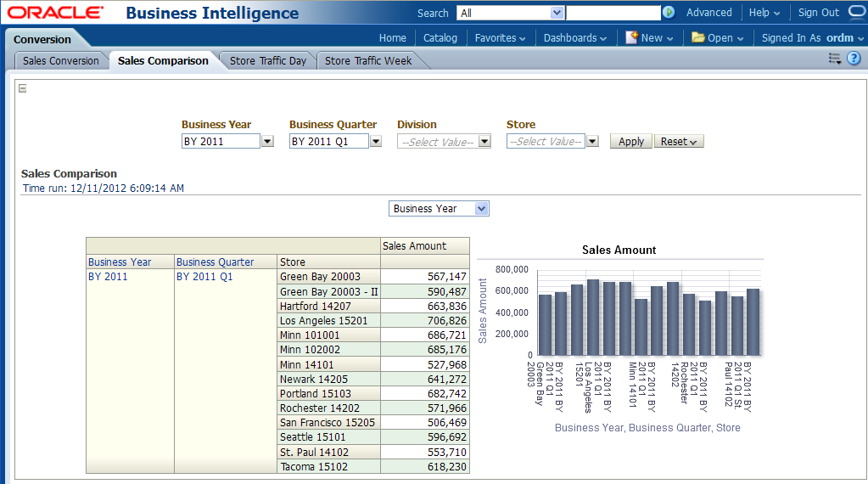The image size is (868, 484).
Task: Expand the Store select value dropdown
Action: click(x=592, y=142)
